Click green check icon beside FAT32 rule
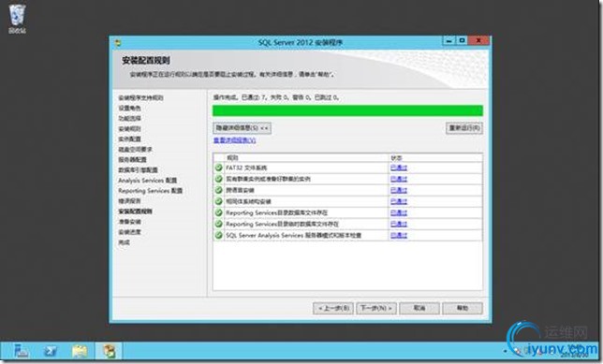 218,168
